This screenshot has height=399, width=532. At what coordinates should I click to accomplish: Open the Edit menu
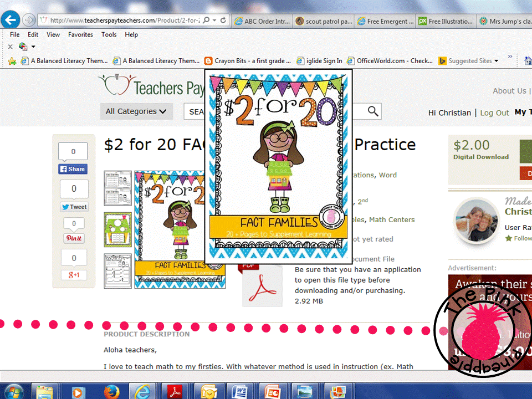click(x=33, y=34)
